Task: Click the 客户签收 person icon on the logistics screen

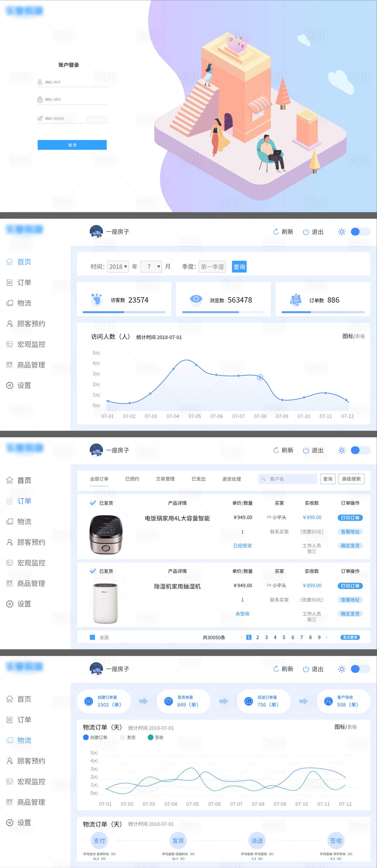Action: pos(328,701)
